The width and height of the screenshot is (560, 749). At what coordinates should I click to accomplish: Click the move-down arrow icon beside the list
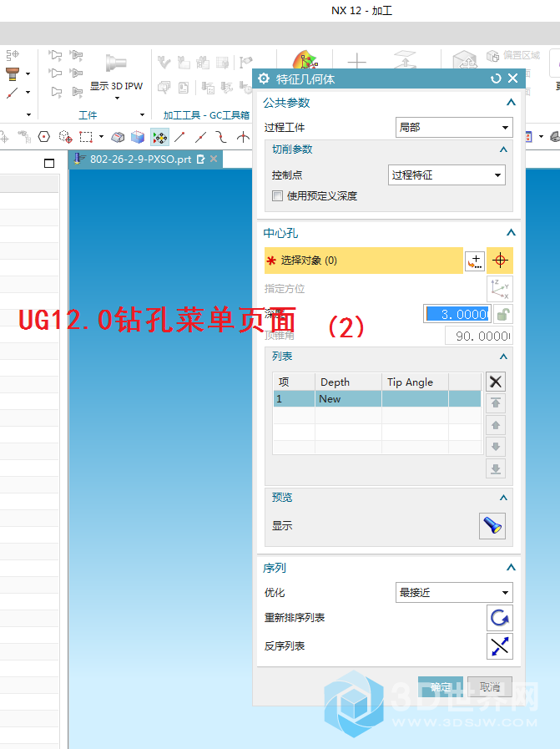[496, 447]
